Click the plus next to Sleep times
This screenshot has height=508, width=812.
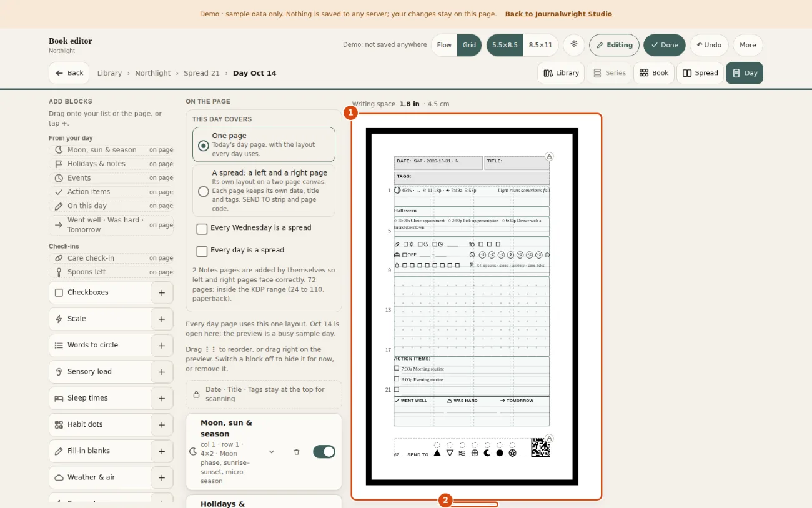tap(162, 398)
